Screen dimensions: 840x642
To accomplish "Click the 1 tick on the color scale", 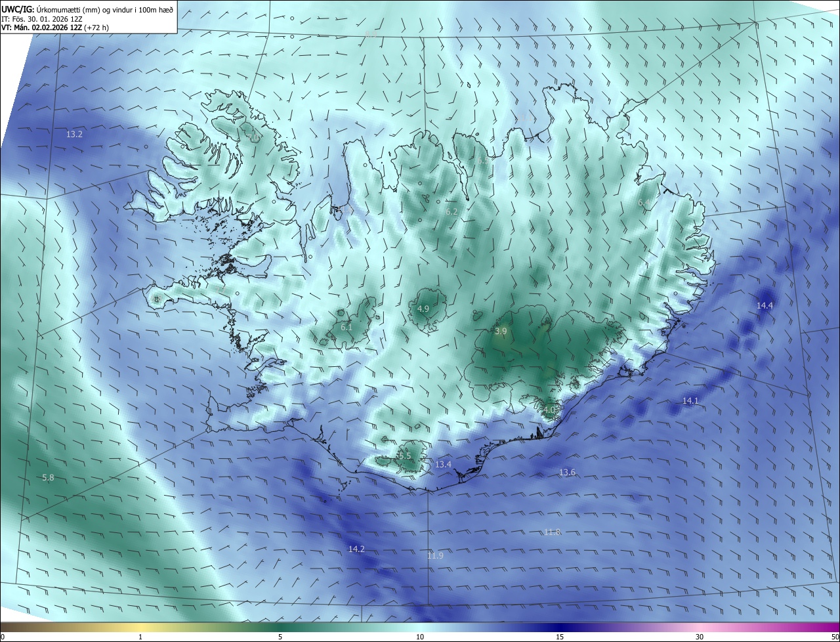I will click(141, 637).
